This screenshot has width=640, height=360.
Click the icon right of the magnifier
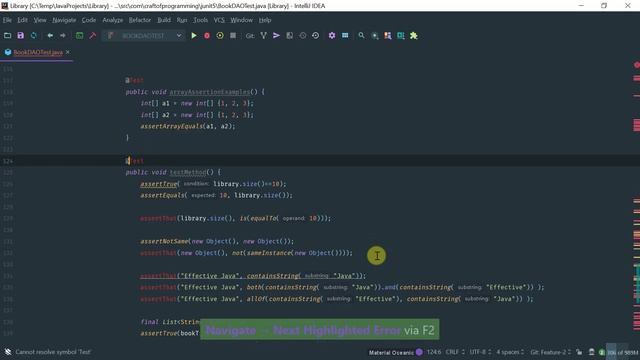375,36
